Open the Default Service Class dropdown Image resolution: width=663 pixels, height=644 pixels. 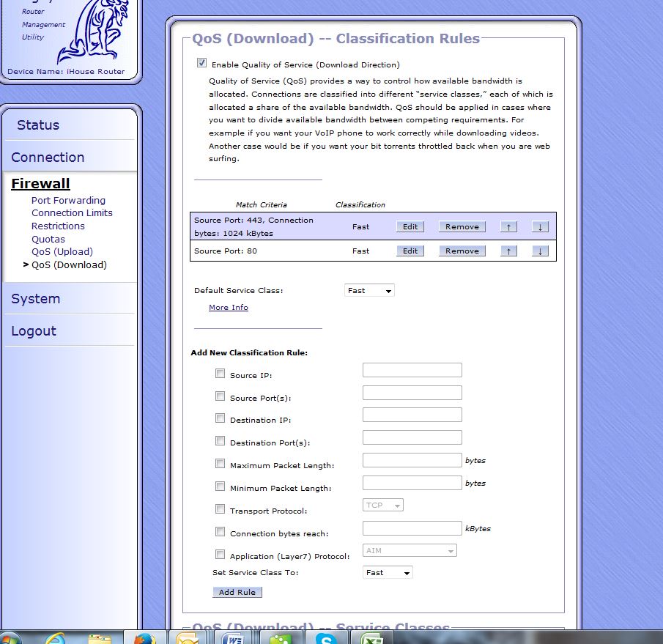tap(368, 290)
